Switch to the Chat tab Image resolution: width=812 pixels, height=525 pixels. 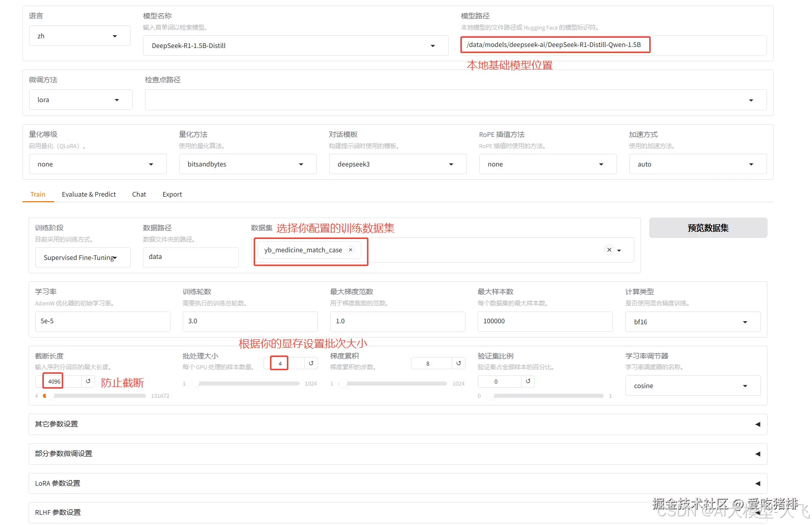[139, 194]
